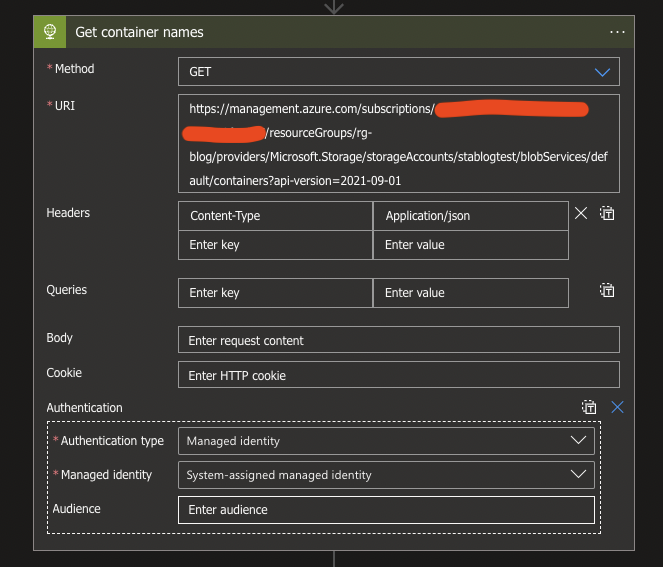This screenshot has height=567, width=663.
Task: Switch Authentication to text mode icon
Action: pyautogui.click(x=590, y=407)
